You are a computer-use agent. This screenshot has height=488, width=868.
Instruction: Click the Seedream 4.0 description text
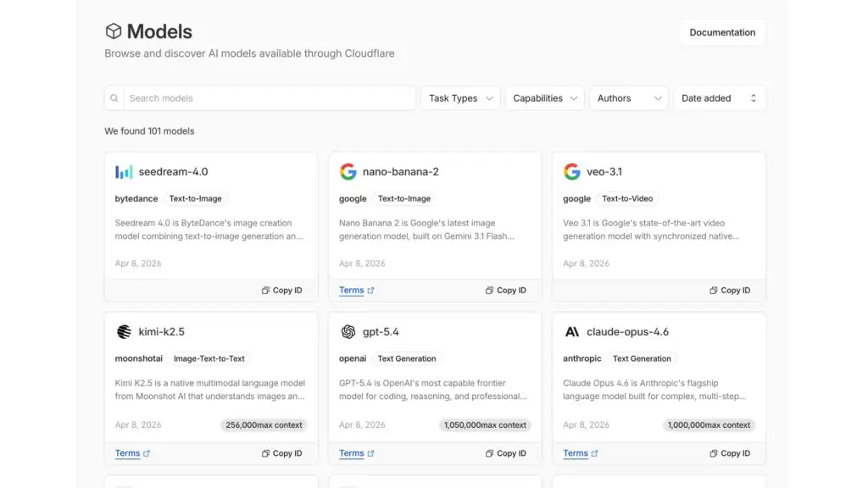pyautogui.click(x=209, y=230)
